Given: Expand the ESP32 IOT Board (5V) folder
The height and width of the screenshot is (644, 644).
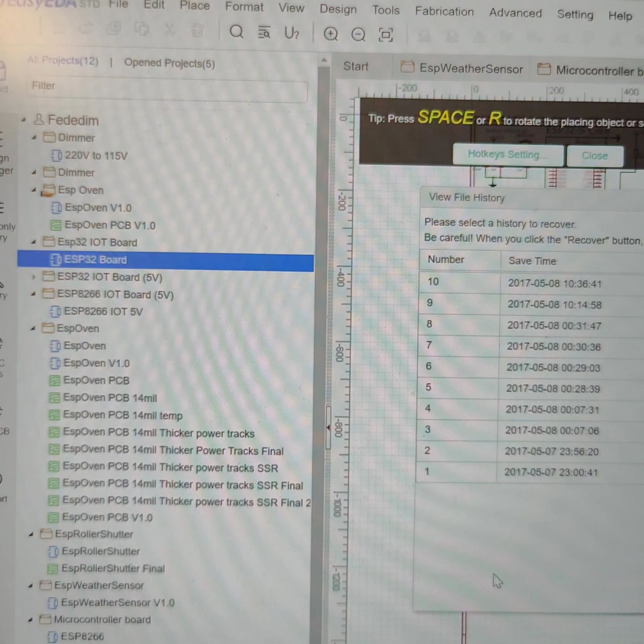Looking at the screenshot, I should click(34, 277).
